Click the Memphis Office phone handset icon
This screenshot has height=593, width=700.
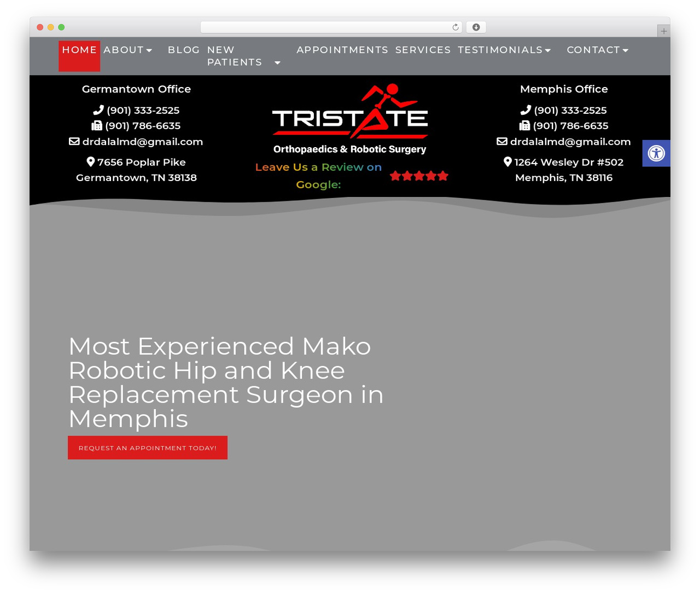pyautogui.click(x=526, y=110)
